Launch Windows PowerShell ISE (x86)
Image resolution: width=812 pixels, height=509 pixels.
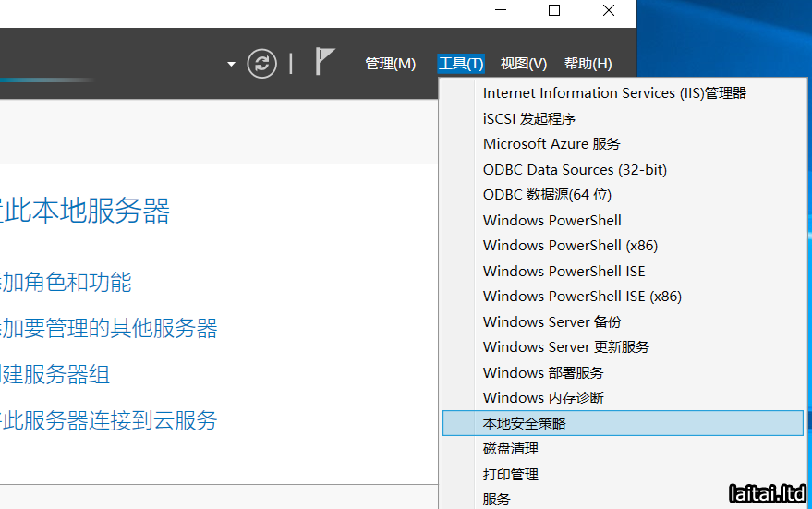tap(581, 297)
